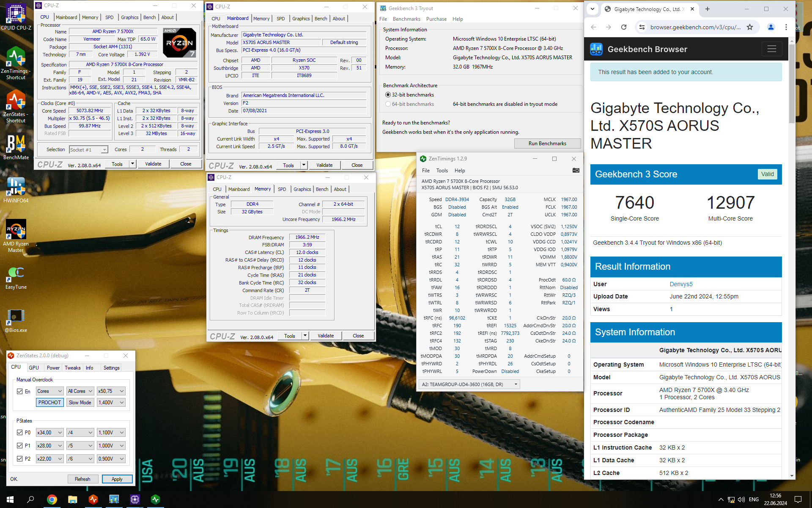Toggle Slow Mode in ZenStates
Image resolution: width=812 pixels, height=508 pixels.
pyautogui.click(x=80, y=403)
